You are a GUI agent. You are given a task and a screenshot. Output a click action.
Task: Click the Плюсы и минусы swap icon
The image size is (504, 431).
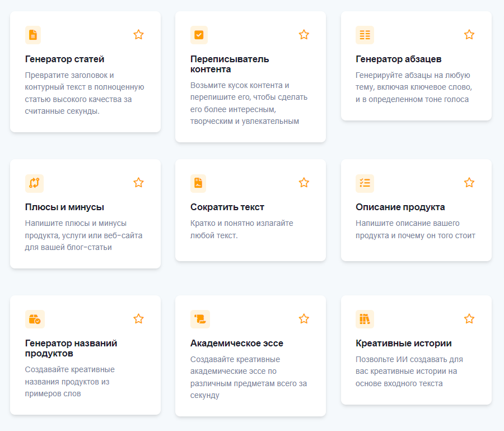[34, 183]
